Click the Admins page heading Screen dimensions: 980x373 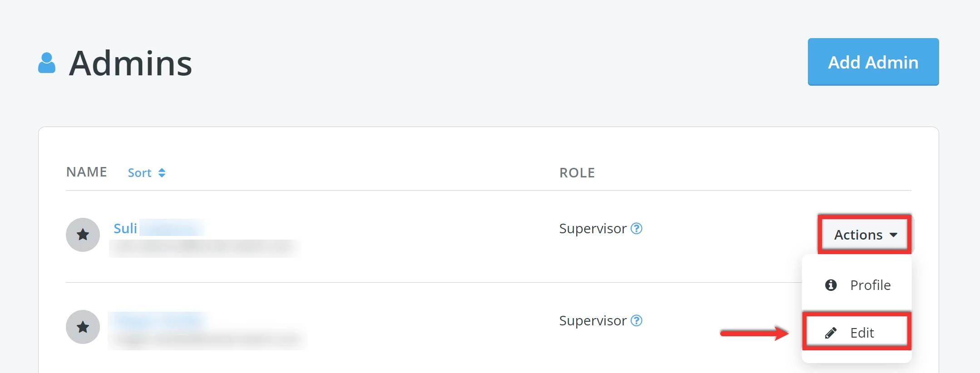coord(131,63)
